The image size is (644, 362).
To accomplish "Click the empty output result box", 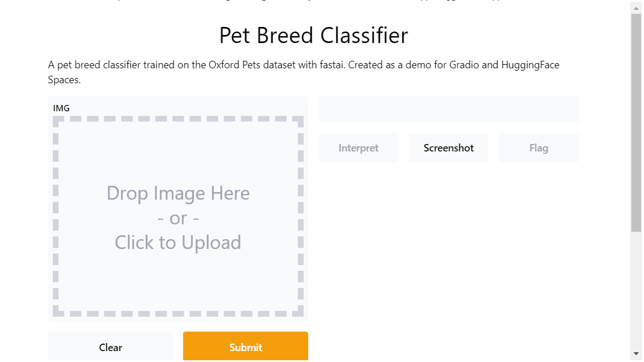I will [448, 110].
